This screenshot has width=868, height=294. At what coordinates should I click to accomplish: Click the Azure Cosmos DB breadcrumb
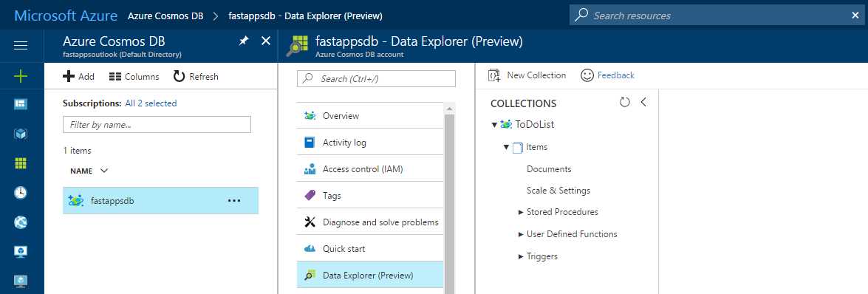(x=165, y=16)
